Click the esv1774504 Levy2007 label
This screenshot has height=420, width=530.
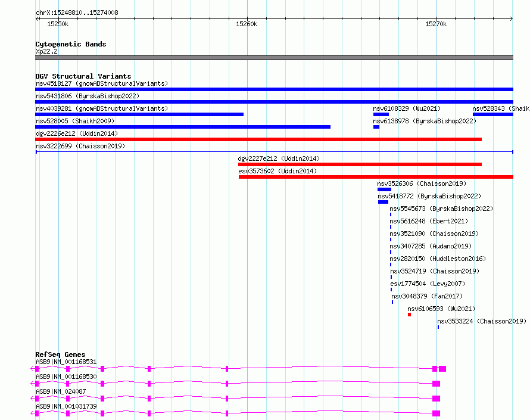pyautogui.click(x=428, y=284)
